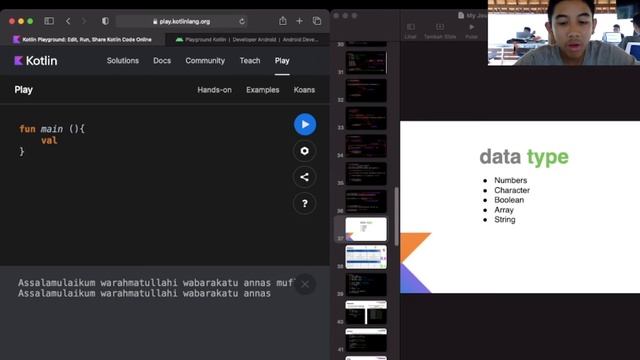The image size is (640, 360).
Task: Click the slide navigator scrollbar
Action: click(x=396, y=216)
